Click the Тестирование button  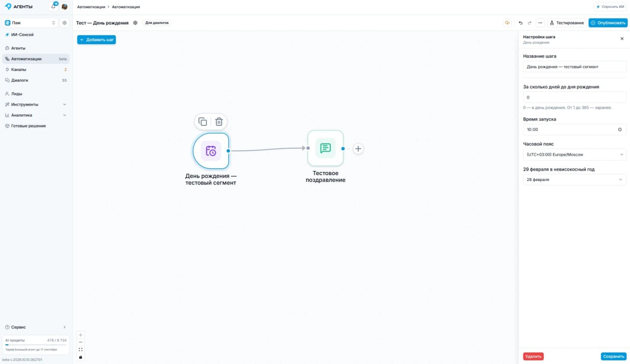(x=567, y=23)
